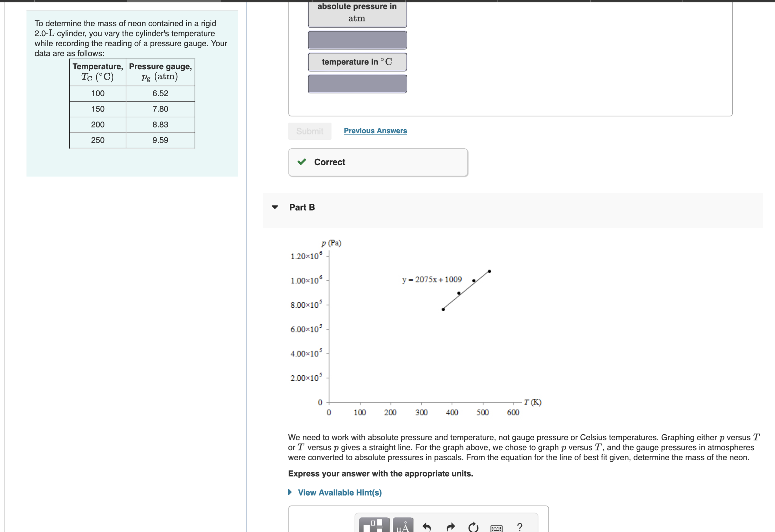775x532 pixels.
Task: Undo with the left arrow icon
Action: pos(427,525)
